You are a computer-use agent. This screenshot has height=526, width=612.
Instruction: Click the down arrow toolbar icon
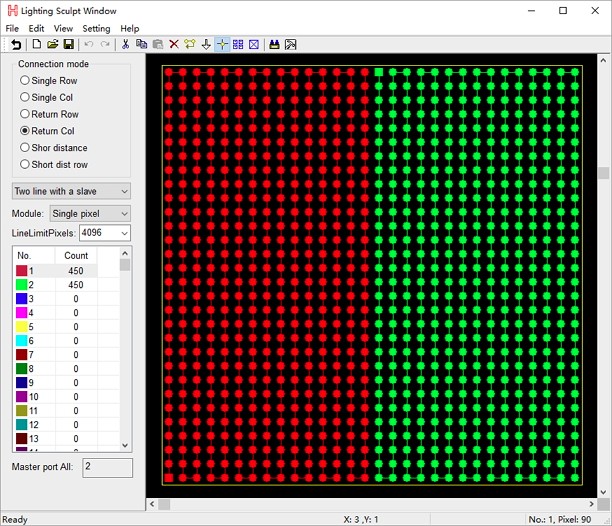(206, 44)
